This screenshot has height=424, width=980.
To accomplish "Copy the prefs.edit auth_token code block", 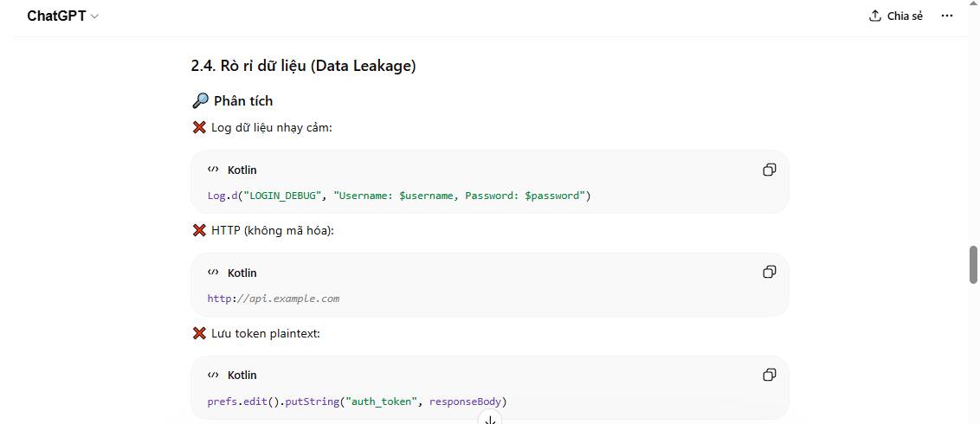I will 769,375.
